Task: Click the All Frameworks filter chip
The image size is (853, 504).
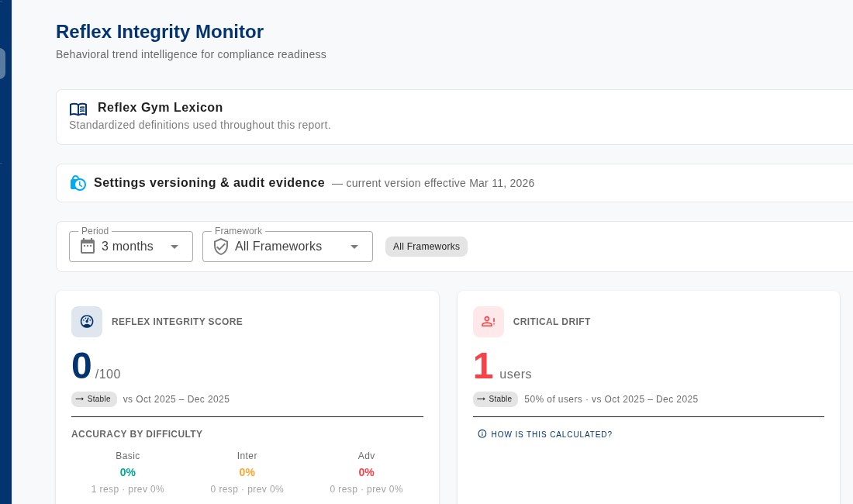Action: point(427,247)
